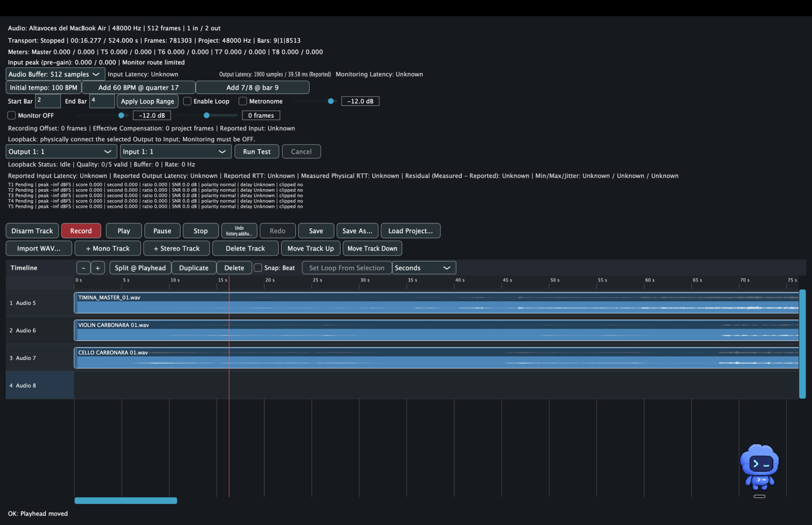Image resolution: width=812 pixels, height=525 pixels.
Task: Enable the Loop checkbox
Action: pos(187,101)
